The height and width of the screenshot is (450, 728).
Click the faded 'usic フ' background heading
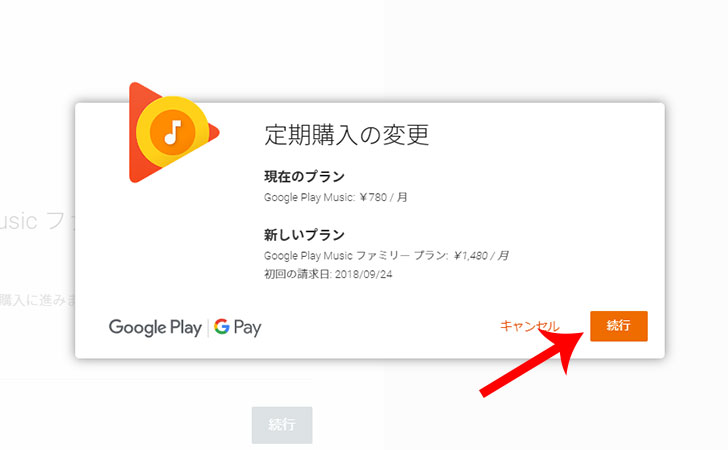coord(37,221)
